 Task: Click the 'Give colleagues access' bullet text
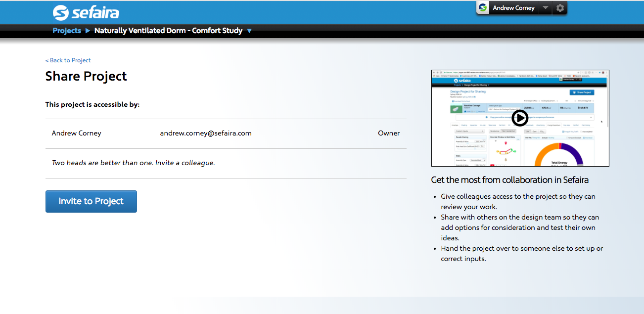(x=518, y=202)
